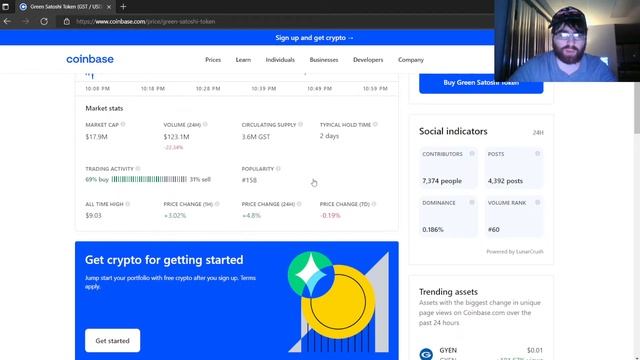Click the Sign up and get crypto banner
Image resolution: width=640 pixels, height=360 pixels.
coord(314,38)
